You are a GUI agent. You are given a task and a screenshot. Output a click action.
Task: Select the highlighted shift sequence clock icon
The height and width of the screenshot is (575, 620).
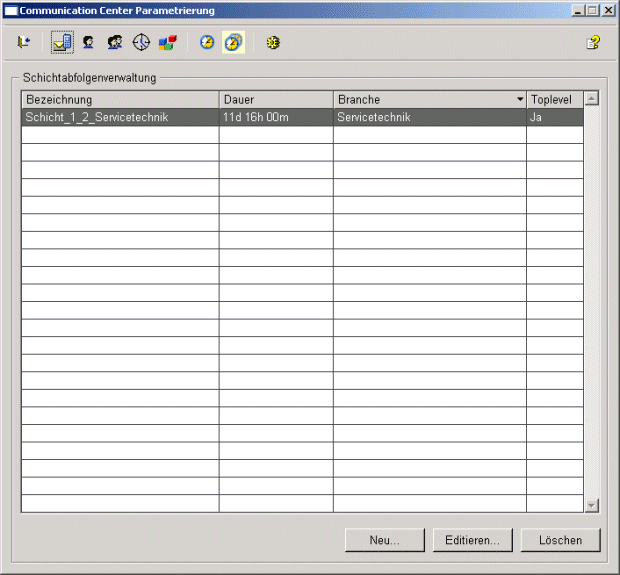click(233, 43)
